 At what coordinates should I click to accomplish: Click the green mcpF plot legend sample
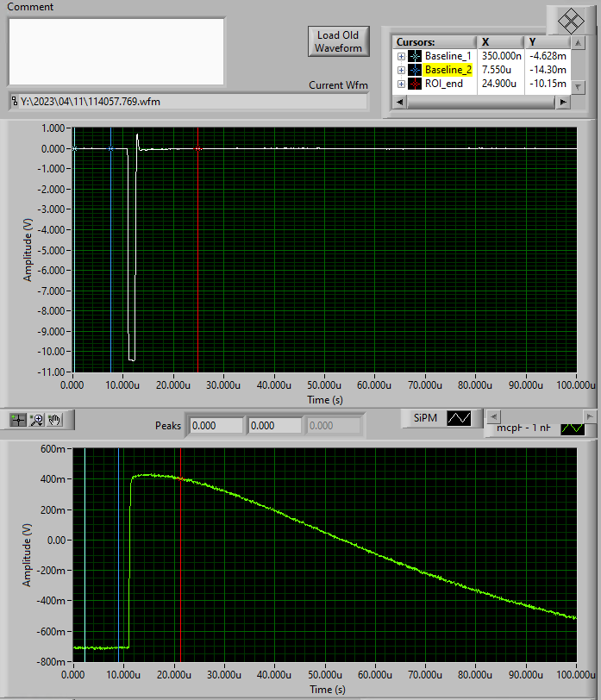coord(572,428)
